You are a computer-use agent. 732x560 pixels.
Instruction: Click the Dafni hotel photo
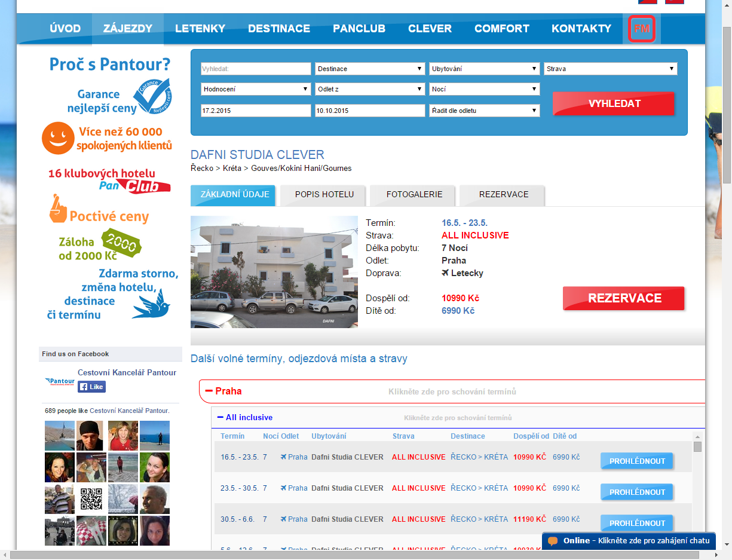[x=274, y=272]
